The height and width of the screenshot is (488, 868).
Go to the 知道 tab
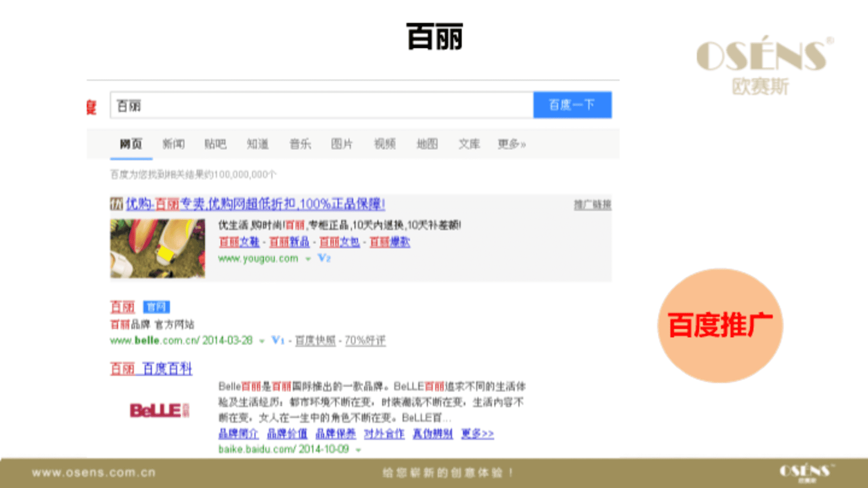(x=258, y=144)
